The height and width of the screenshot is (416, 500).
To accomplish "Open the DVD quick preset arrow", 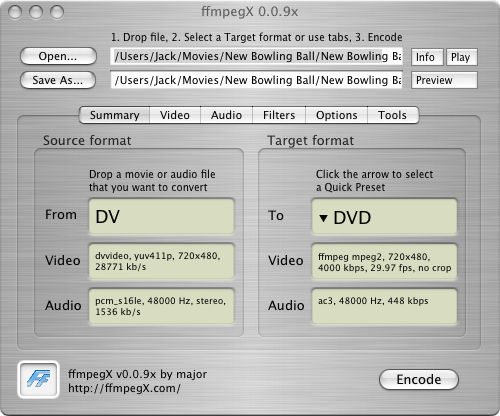I will [x=323, y=218].
